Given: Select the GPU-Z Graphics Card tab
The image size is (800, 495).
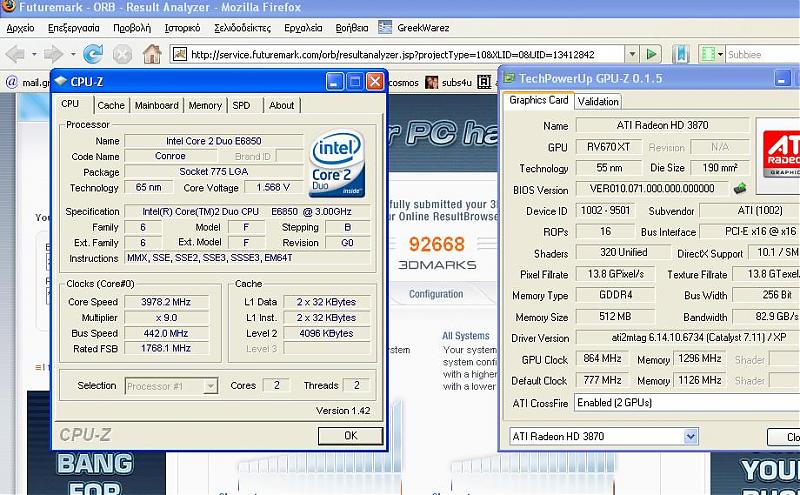Looking at the screenshot, I should pyautogui.click(x=538, y=100).
